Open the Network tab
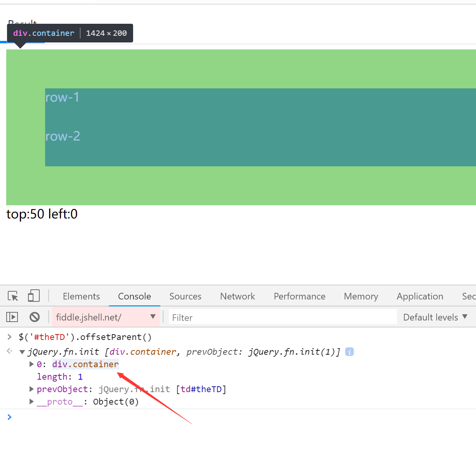 tap(237, 296)
